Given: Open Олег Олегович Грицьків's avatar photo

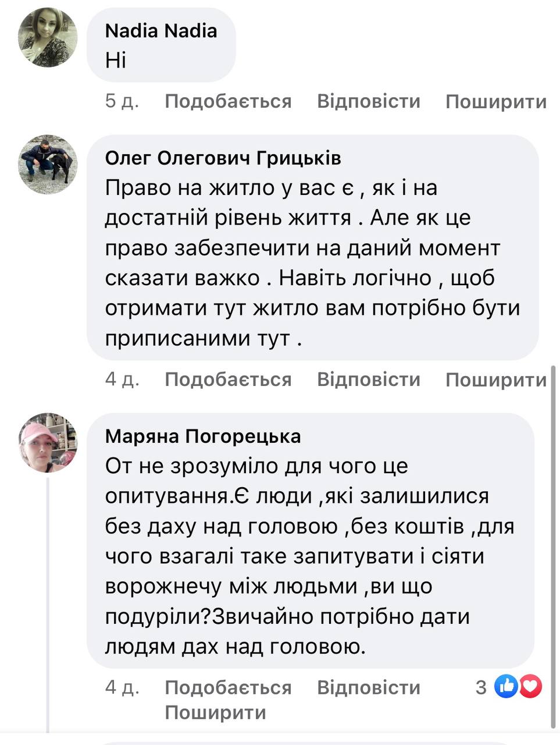Looking at the screenshot, I should 48,165.
